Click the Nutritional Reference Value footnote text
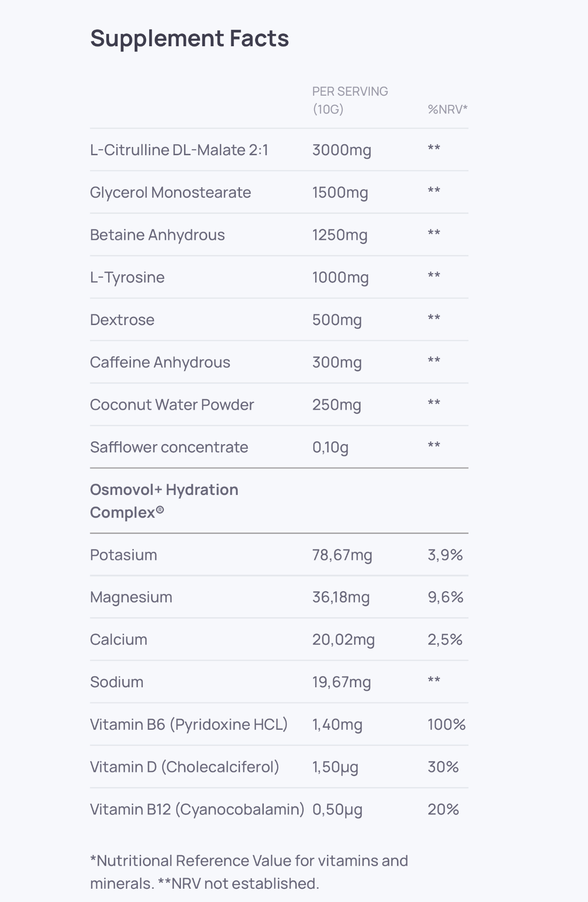The height and width of the screenshot is (902, 588). (249, 872)
